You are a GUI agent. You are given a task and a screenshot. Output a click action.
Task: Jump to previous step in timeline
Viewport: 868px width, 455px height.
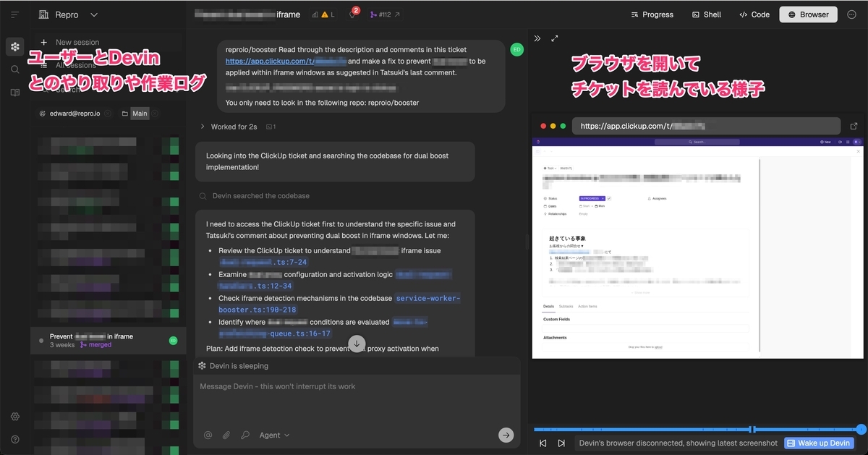(x=543, y=443)
